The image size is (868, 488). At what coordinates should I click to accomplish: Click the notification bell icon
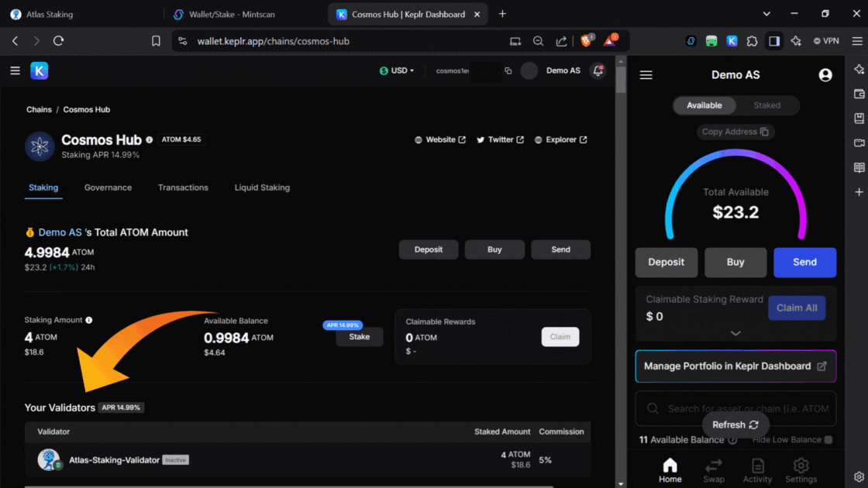pyautogui.click(x=598, y=70)
